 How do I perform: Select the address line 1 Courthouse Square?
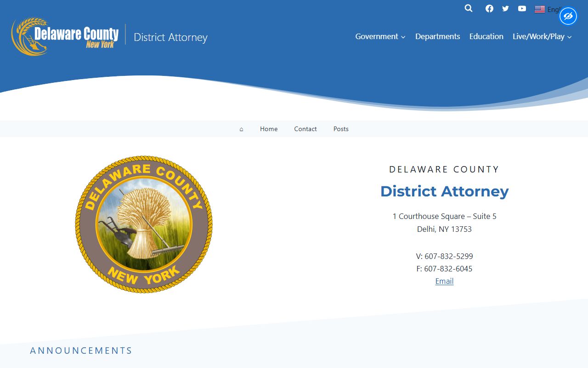pos(444,216)
